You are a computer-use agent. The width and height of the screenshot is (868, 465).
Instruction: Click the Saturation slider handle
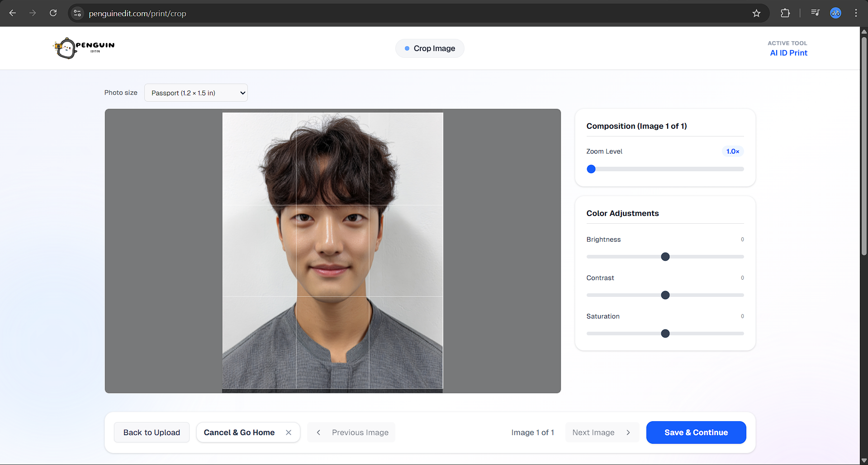click(x=665, y=333)
